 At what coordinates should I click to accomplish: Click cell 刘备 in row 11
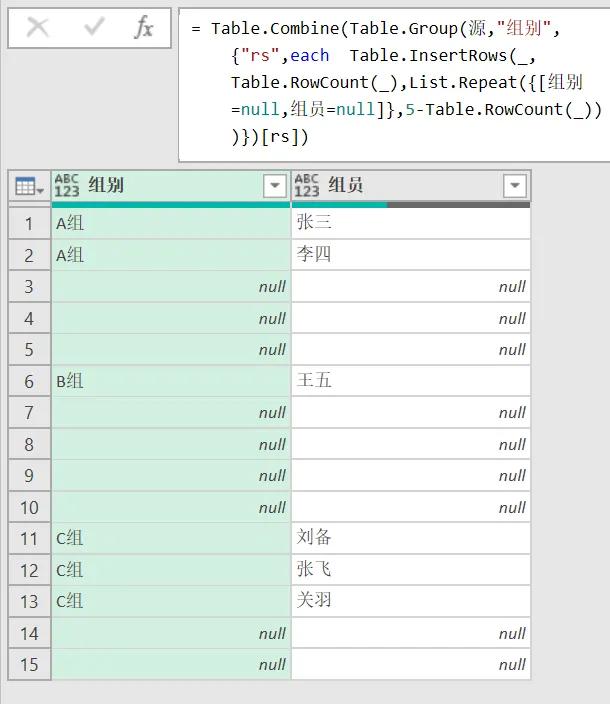411,538
